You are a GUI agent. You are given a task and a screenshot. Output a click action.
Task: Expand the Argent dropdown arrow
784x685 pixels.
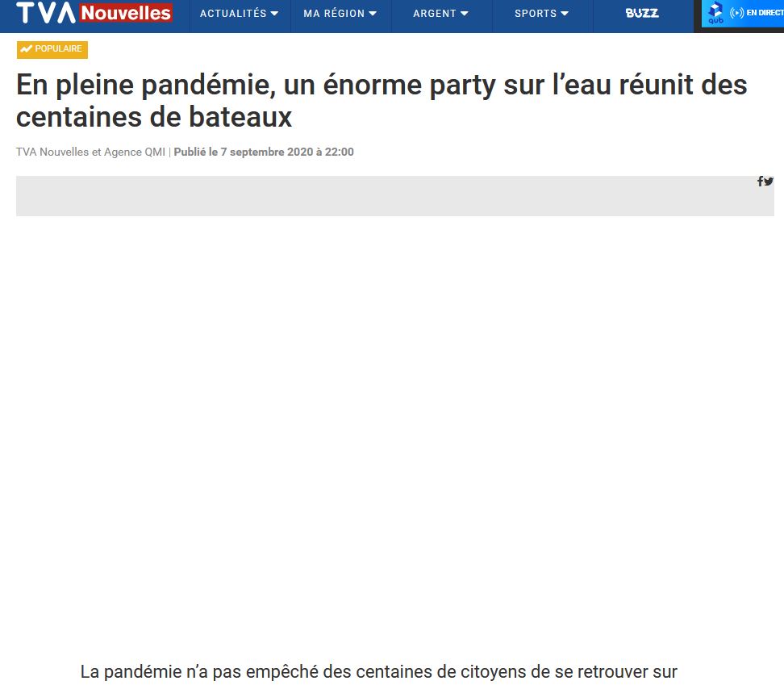coord(464,14)
